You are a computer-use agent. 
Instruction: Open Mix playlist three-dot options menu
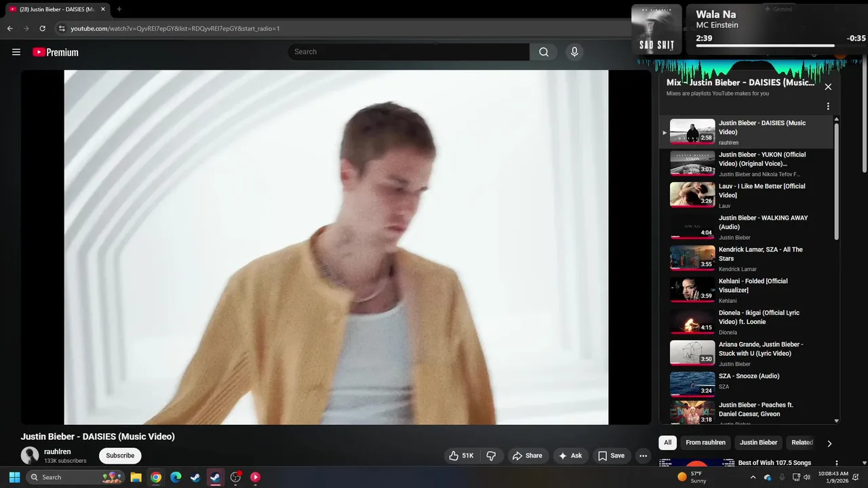click(828, 106)
